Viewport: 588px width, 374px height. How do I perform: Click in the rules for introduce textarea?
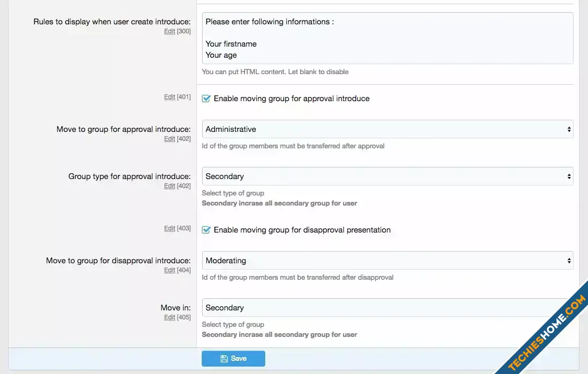pyautogui.click(x=387, y=38)
